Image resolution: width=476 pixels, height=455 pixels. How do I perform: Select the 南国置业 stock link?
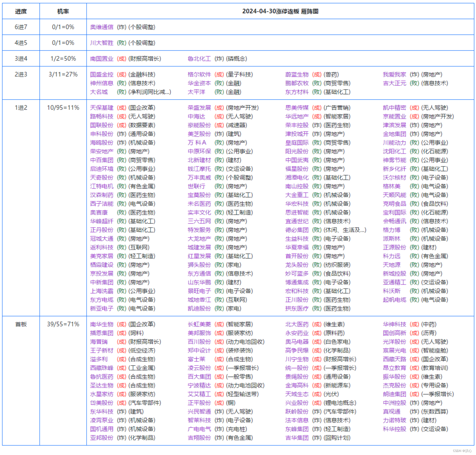[102, 58]
